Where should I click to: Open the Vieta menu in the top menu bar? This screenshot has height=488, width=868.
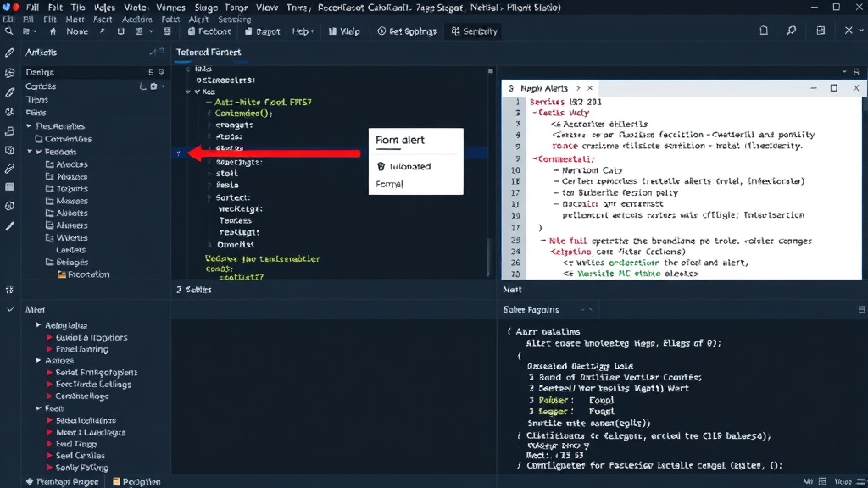point(135,8)
